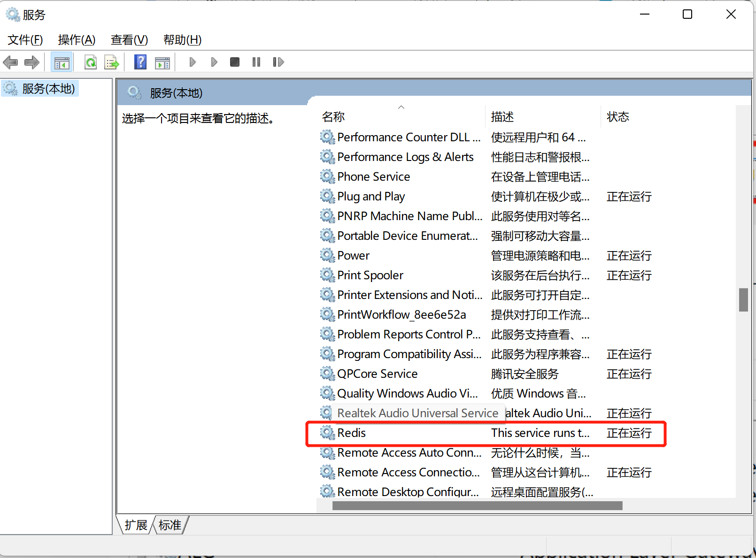The height and width of the screenshot is (558, 756).
Task: Click the 服务(本地) panel header
Action: [x=176, y=93]
